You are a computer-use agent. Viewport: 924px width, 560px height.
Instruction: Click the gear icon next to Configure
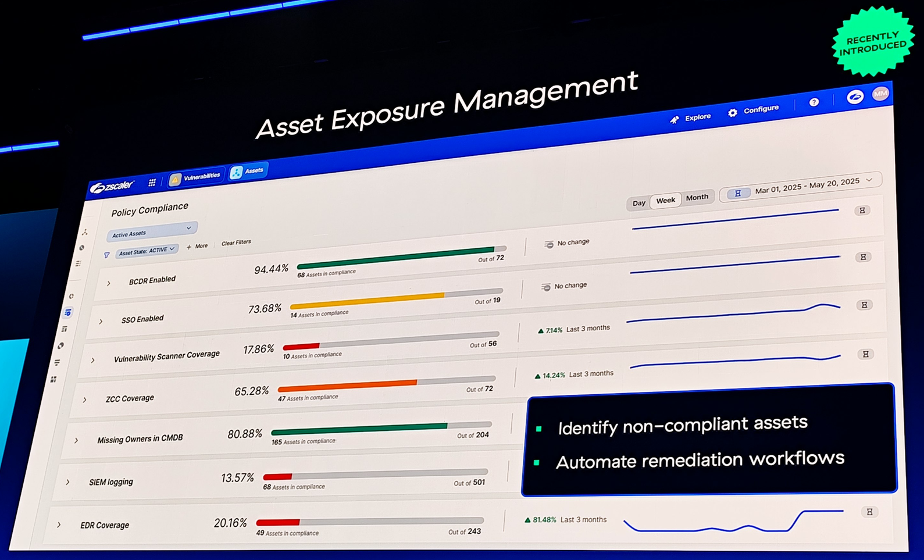point(733,112)
